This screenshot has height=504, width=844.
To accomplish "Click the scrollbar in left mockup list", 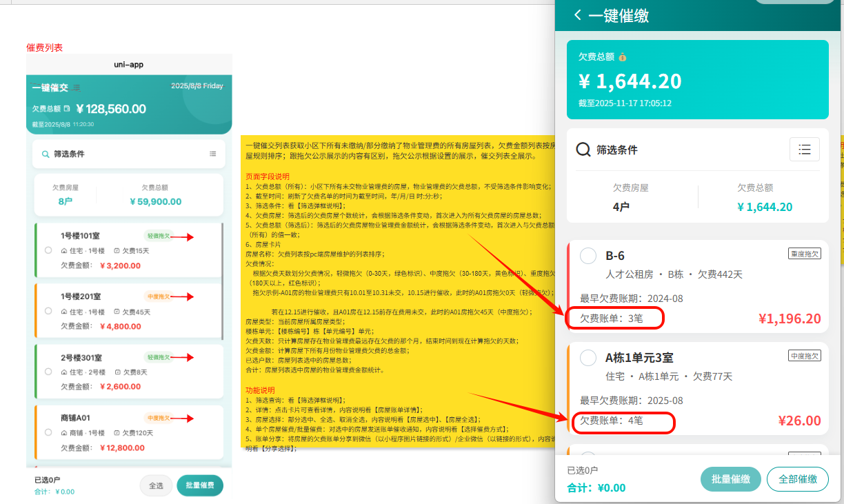I will tap(222, 283).
